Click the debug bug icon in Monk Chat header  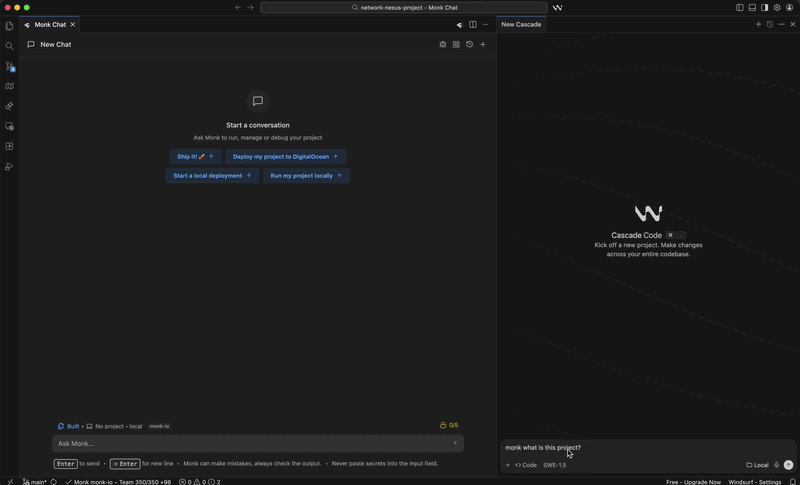(443, 44)
